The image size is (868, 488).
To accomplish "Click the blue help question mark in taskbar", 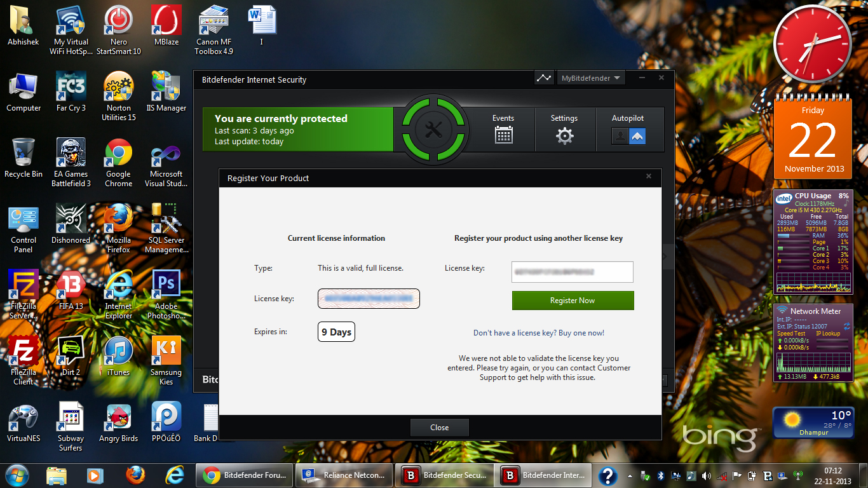I will (x=607, y=475).
